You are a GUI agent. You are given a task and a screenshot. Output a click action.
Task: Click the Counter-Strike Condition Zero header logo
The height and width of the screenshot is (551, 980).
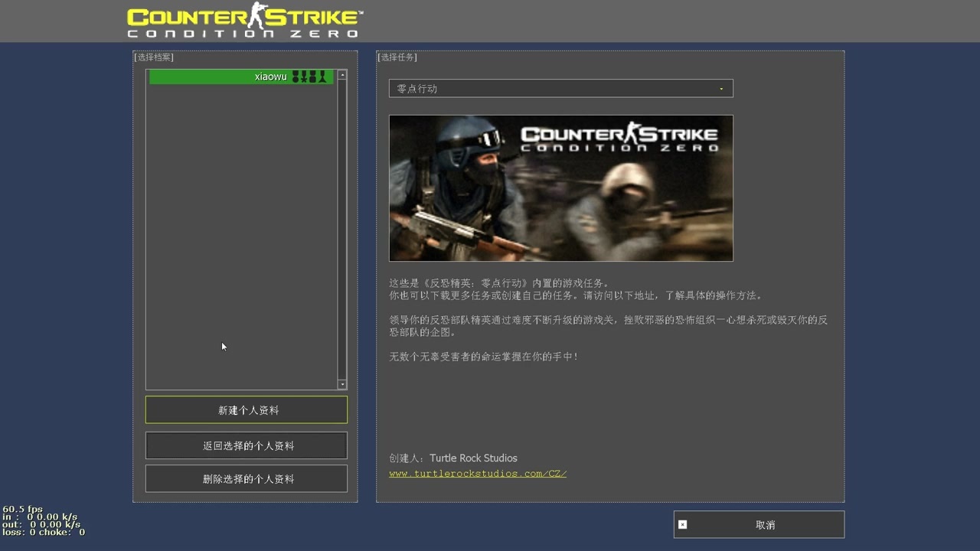click(245, 21)
